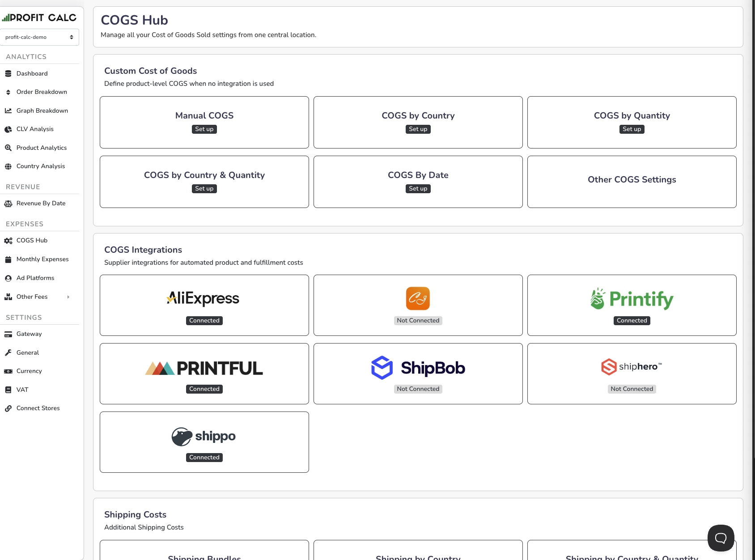This screenshot has height=560, width=755.
Task: Click the Dashboard database icon
Action: coord(8,74)
